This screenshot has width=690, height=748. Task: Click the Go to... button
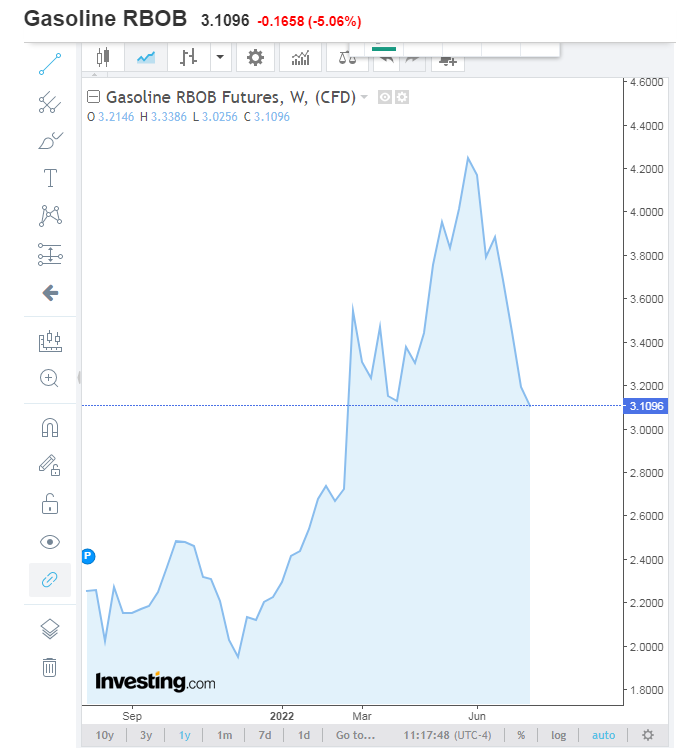(355, 735)
